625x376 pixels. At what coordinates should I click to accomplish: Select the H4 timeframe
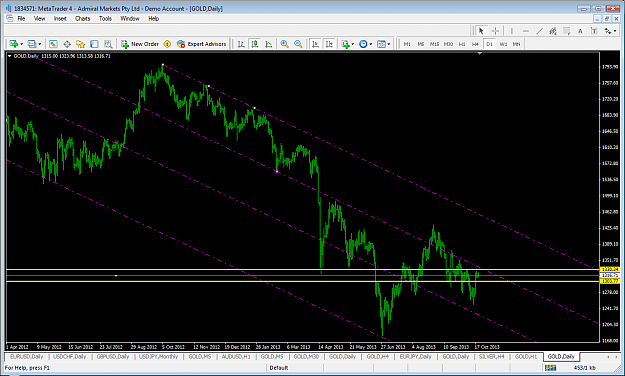[x=476, y=44]
